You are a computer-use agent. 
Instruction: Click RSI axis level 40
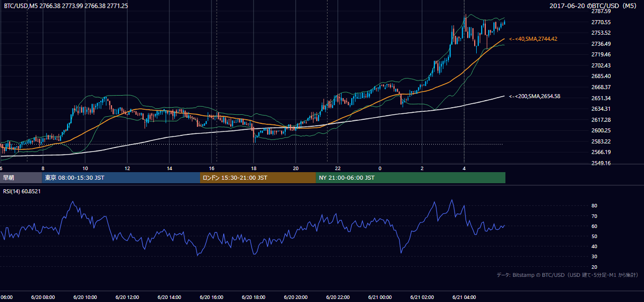click(594, 247)
